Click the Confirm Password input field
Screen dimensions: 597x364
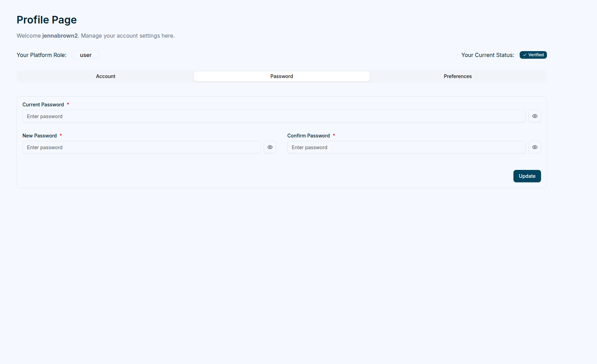click(x=406, y=147)
